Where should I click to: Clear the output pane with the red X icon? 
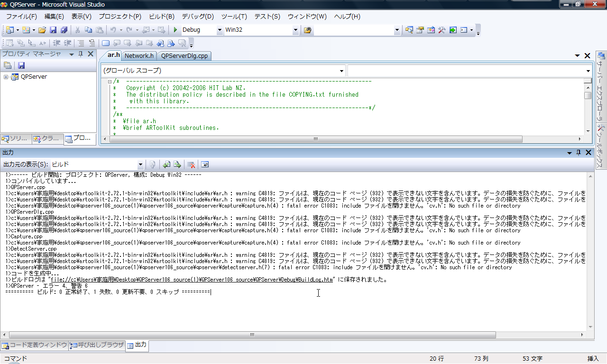tap(191, 164)
